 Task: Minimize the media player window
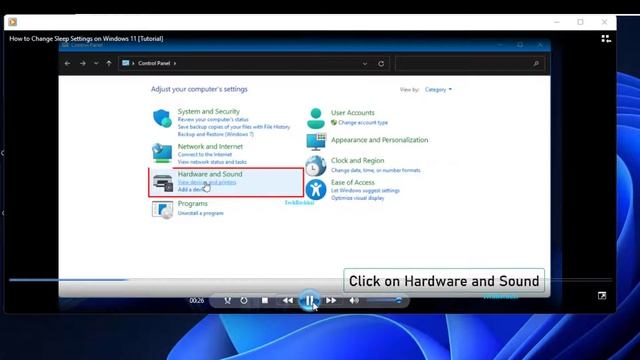click(557, 22)
